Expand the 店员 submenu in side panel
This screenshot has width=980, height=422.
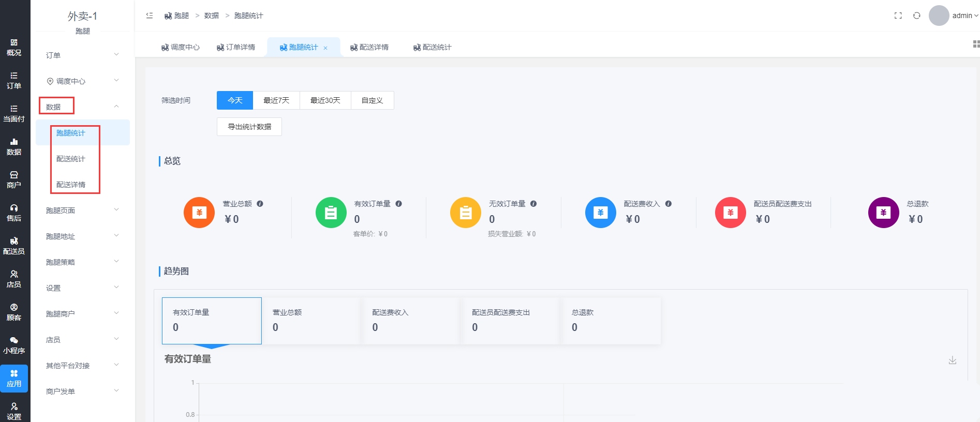[x=83, y=339]
